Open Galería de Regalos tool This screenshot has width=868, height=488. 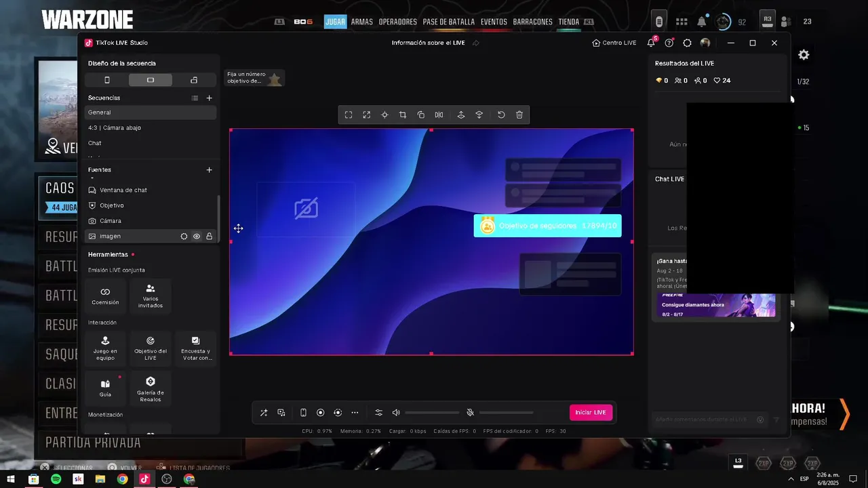pyautogui.click(x=151, y=388)
